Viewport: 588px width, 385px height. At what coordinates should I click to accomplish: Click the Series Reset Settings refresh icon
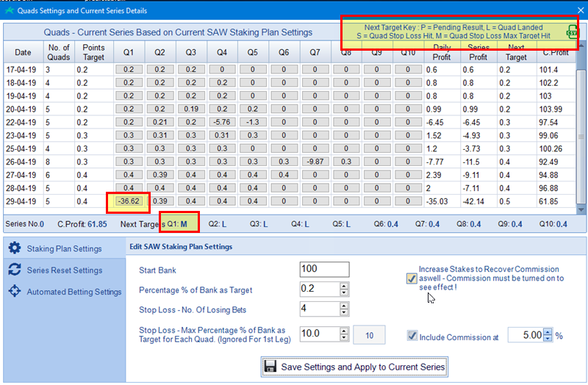pos(15,270)
